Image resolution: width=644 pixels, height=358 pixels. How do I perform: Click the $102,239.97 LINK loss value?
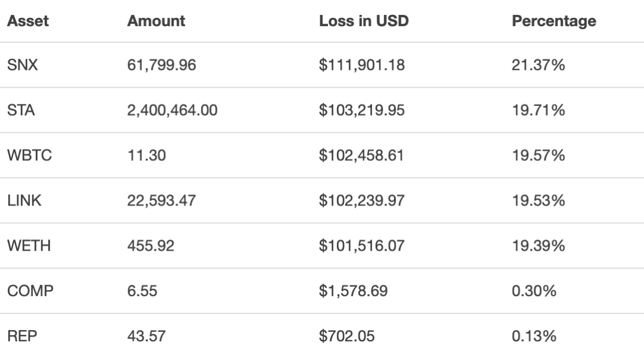click(361, 201)
